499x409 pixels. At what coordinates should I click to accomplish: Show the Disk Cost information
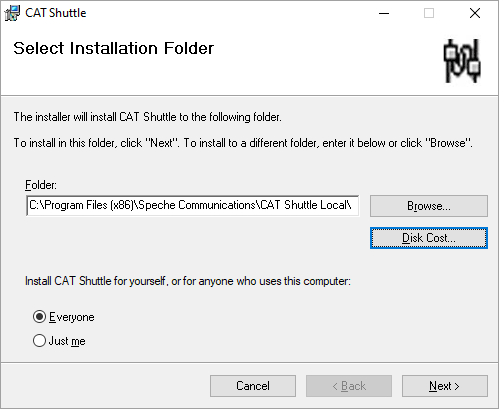point(429,238)
